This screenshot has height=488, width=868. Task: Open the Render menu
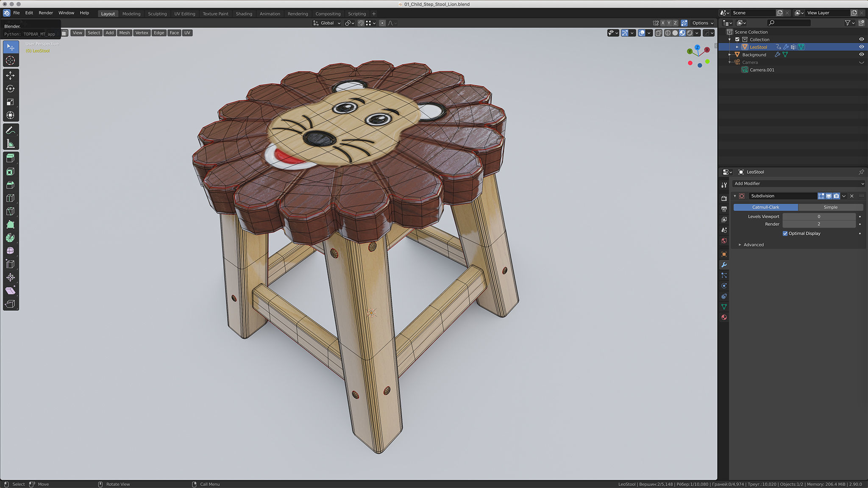(x=46, y=13)
